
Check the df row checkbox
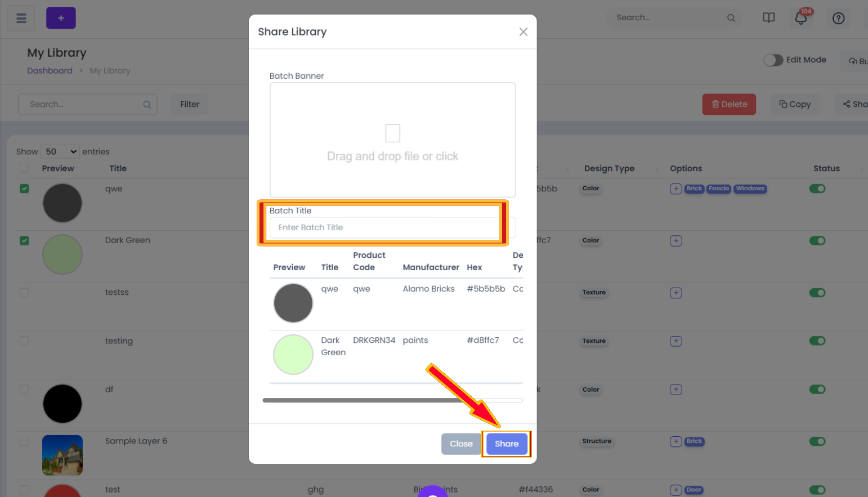pos(24,389)
